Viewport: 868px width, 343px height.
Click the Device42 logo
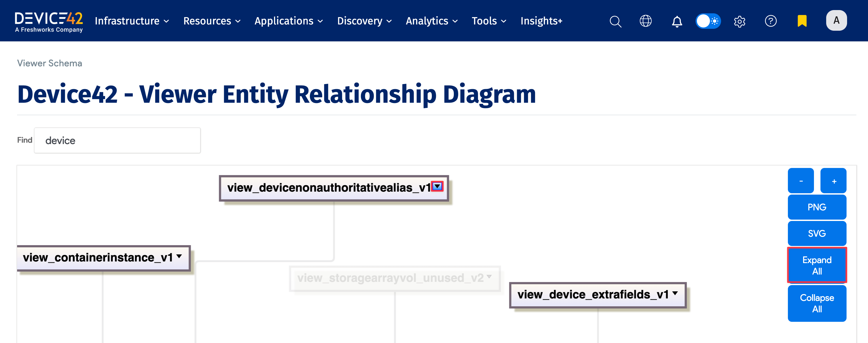[x=49, y=21]
